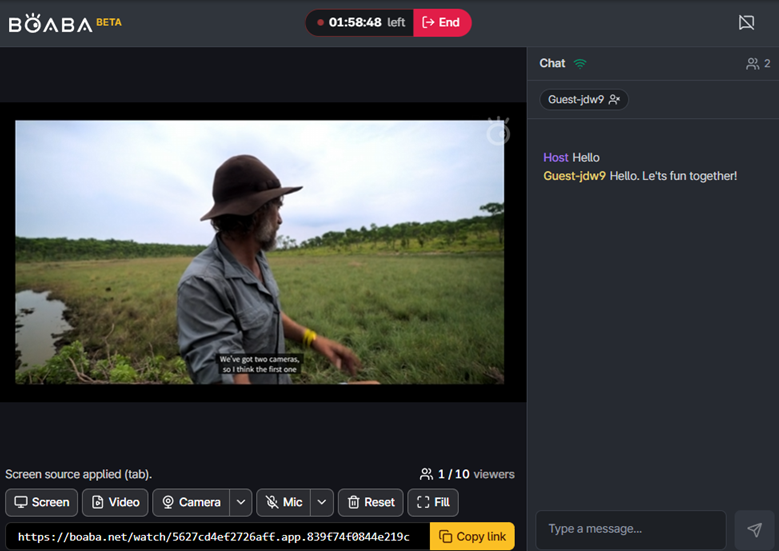
Task: Unmute the Mic
Action: pyautogui.click(x=284, y=502)
